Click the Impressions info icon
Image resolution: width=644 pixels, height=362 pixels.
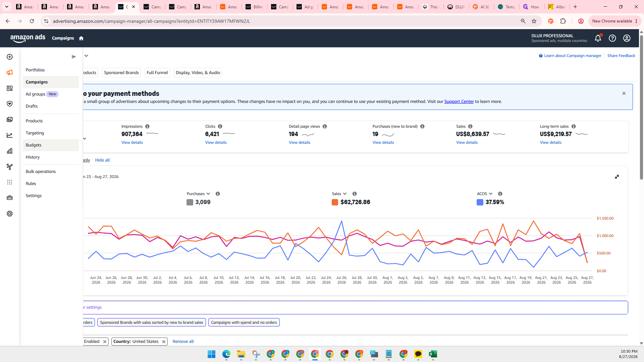tap(147, 126)
